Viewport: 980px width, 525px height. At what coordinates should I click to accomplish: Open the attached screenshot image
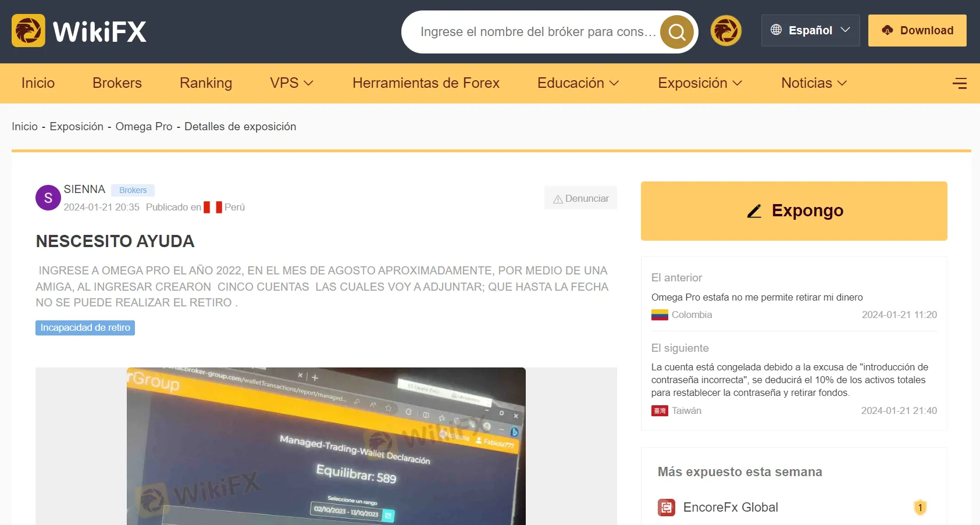(326, 446)
